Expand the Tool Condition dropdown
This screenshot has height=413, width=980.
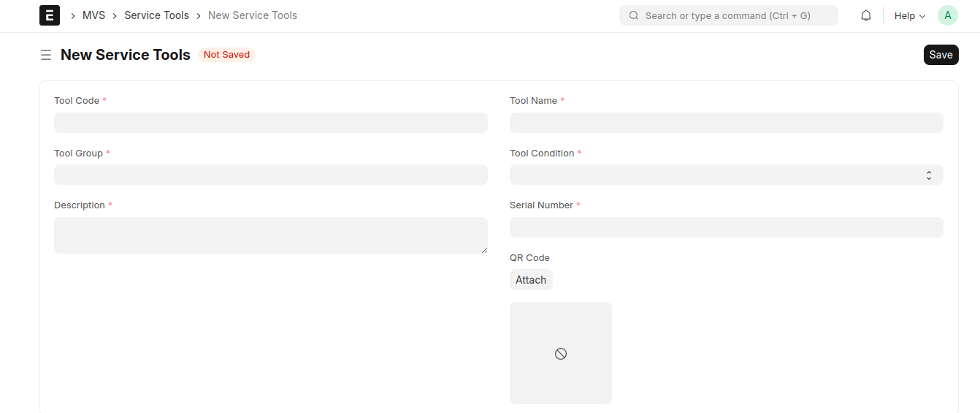pos(726,175)
